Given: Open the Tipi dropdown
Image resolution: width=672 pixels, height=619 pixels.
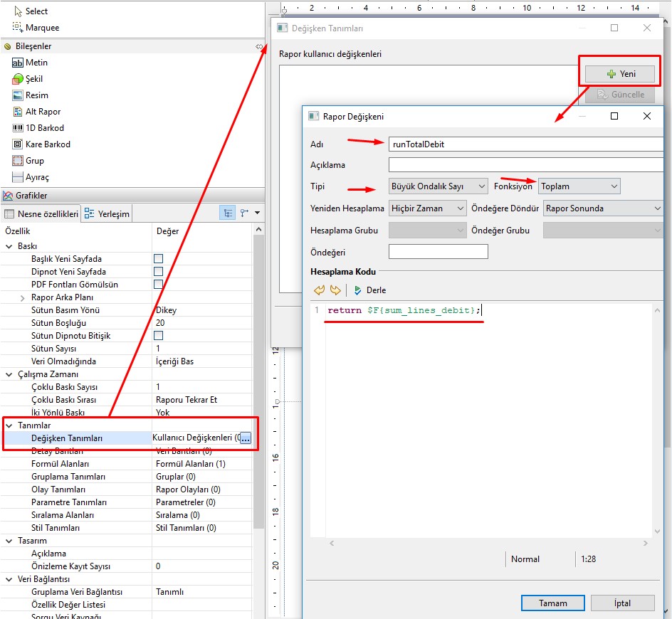Looking at the screenshot, I should (x=438, y=186).
